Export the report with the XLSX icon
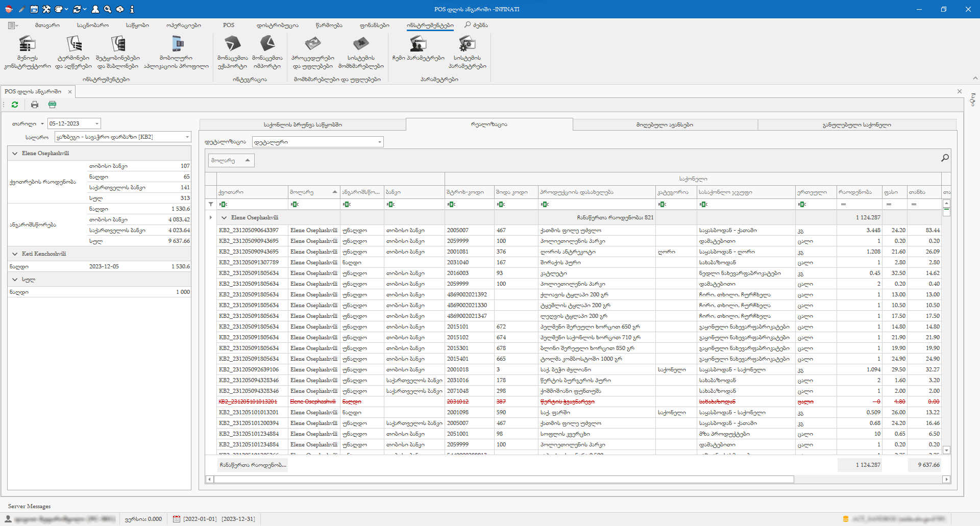The image size is (980, 526). tap(52, 105)
